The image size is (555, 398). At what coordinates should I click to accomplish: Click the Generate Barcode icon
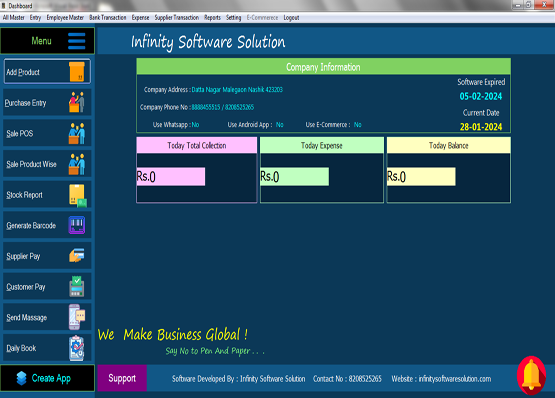(77, 225)
